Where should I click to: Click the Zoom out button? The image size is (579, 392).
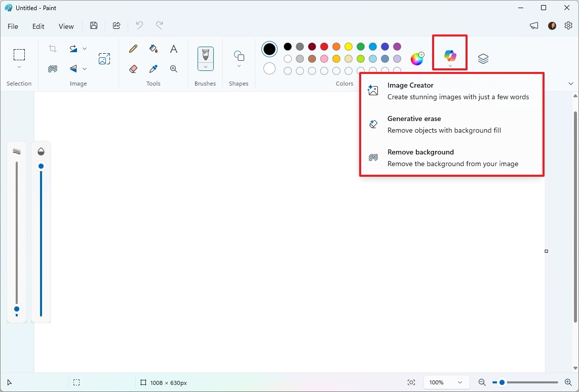tap(482, 382)
